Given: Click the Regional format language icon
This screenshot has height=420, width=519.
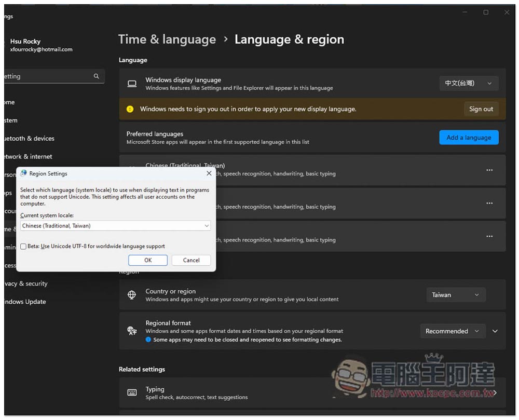Looking at the screenshot, I should click(x=132, y=331).
